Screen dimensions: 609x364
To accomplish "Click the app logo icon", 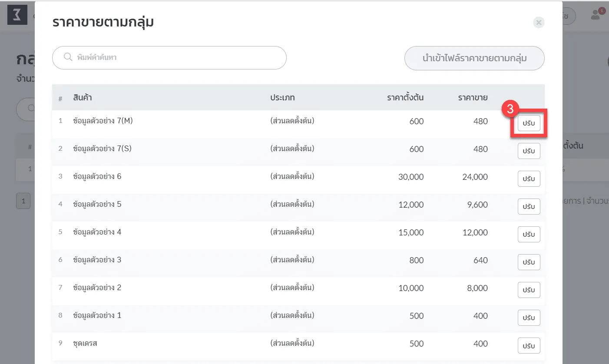I will pyautogui.click(x=17, y=15).
